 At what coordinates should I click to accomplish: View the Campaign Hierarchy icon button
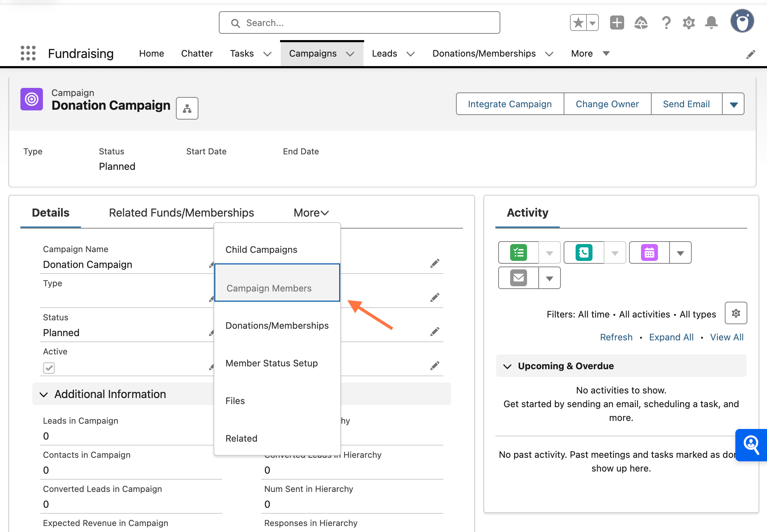click(187, 108)
